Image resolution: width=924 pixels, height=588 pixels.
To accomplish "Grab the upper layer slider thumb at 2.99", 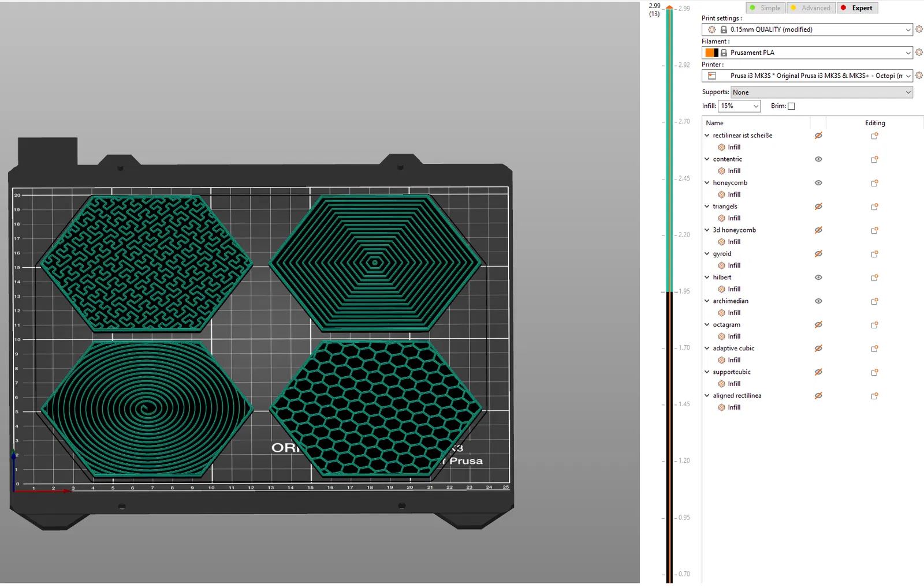I will (669, 8).
